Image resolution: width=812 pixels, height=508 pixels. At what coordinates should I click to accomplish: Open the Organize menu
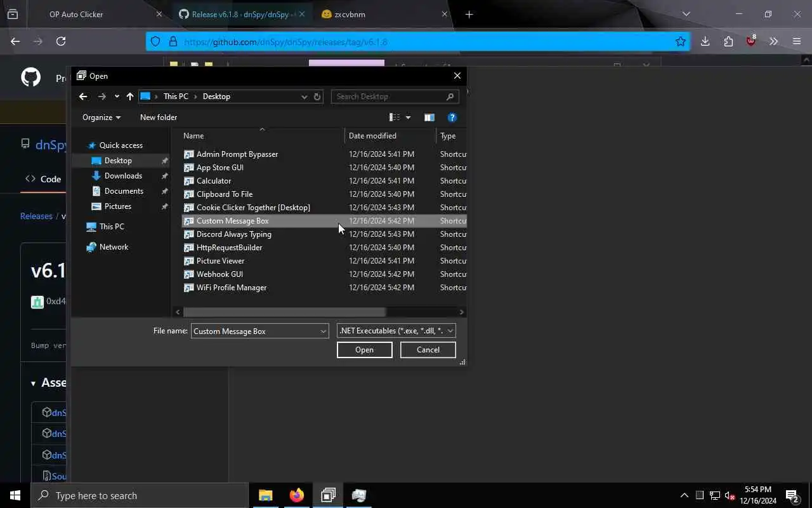tap(101, 117)
